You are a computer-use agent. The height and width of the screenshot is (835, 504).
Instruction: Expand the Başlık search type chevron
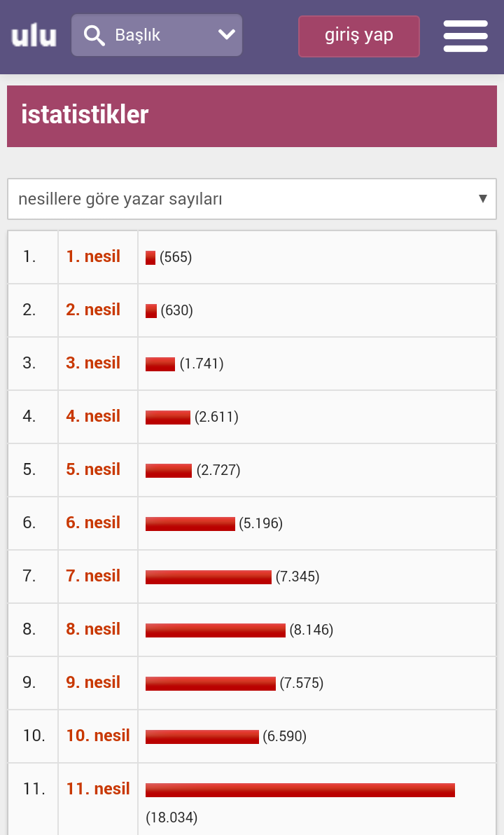click(x=226, y=34)
